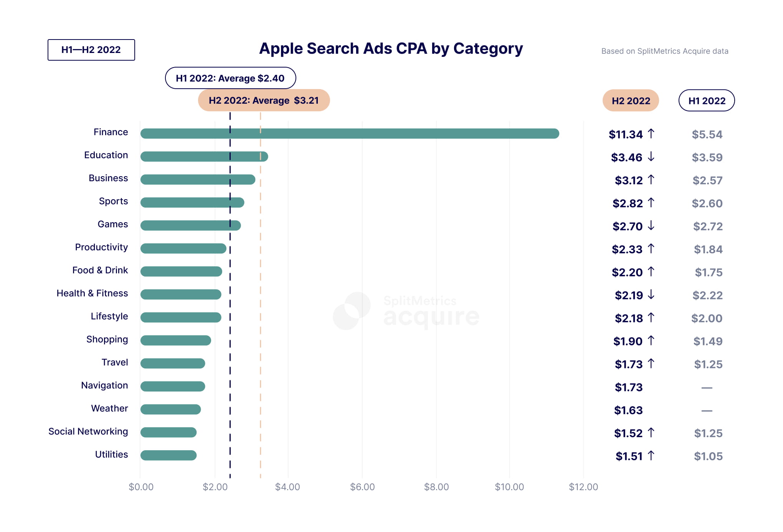
Task: Click the H1 2022 Average $2.40 label
Action: 230,78
